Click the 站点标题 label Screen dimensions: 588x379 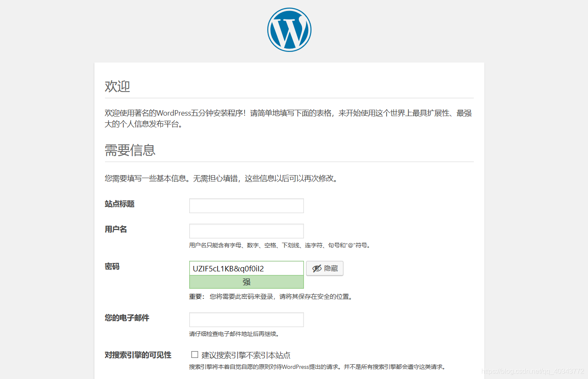point(120,204)
